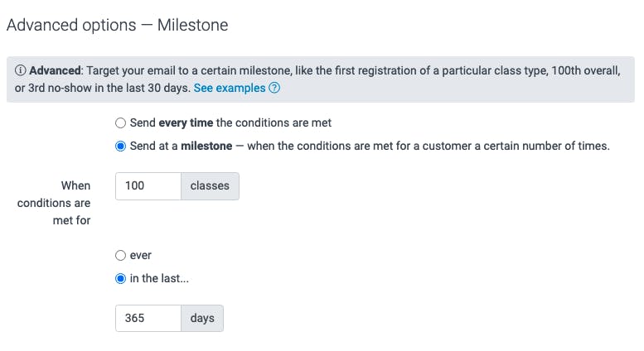
Task: Click the Send every time label text
Action: click(230, 123)
